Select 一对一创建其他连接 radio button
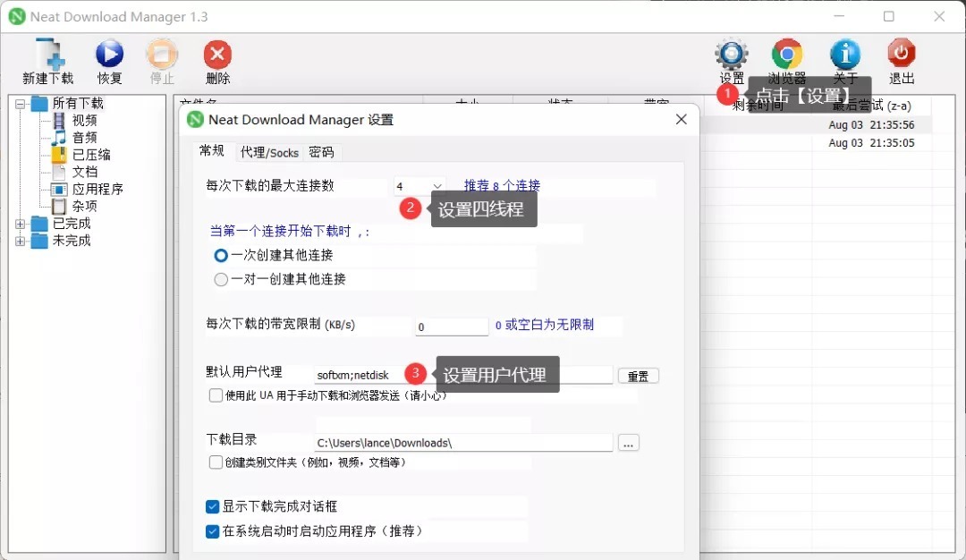Image resolution: width=966 pixels, height=560 pixels. tap(221, 279)
